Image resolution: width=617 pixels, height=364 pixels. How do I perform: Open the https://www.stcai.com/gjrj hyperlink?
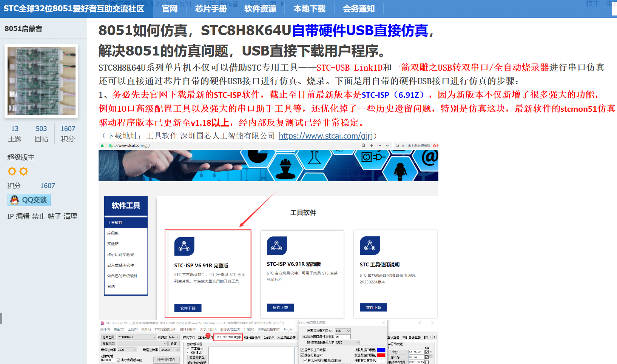point(326,136)
